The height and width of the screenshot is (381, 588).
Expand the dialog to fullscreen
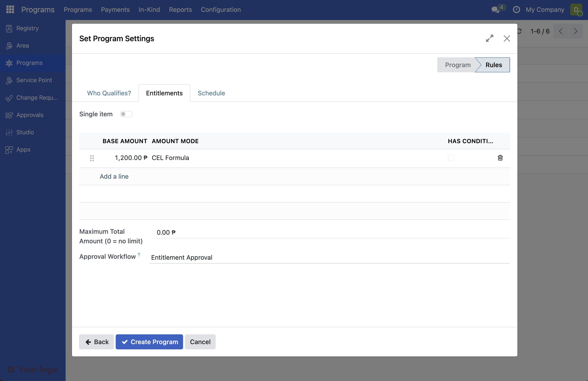click(x=490, y=38)
